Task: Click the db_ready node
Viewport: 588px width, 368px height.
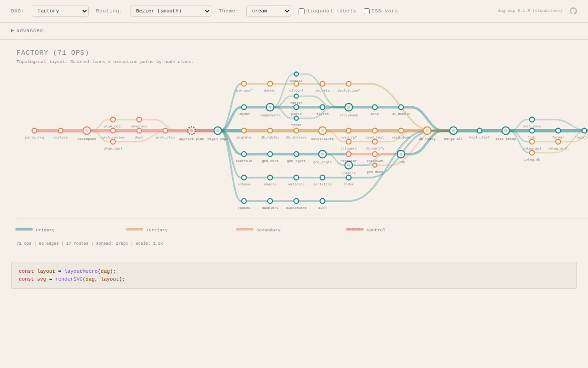Action: pyautogui.click(x=427, y=131)
